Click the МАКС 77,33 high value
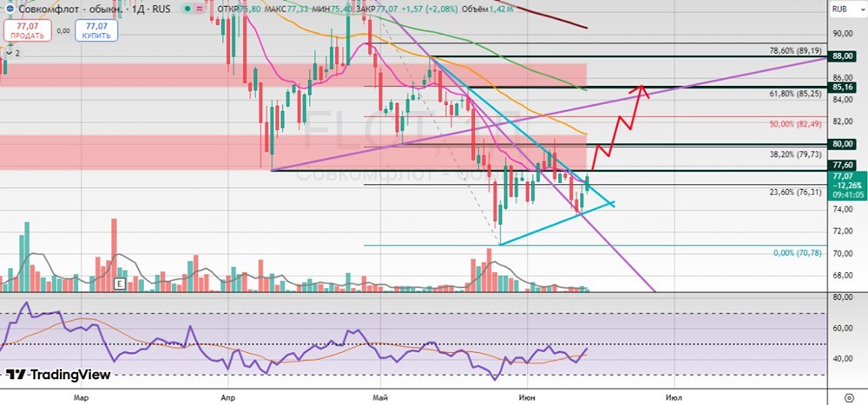Image resolution: width=868 pixels, height=405 pixels. (x=286, y=9)
